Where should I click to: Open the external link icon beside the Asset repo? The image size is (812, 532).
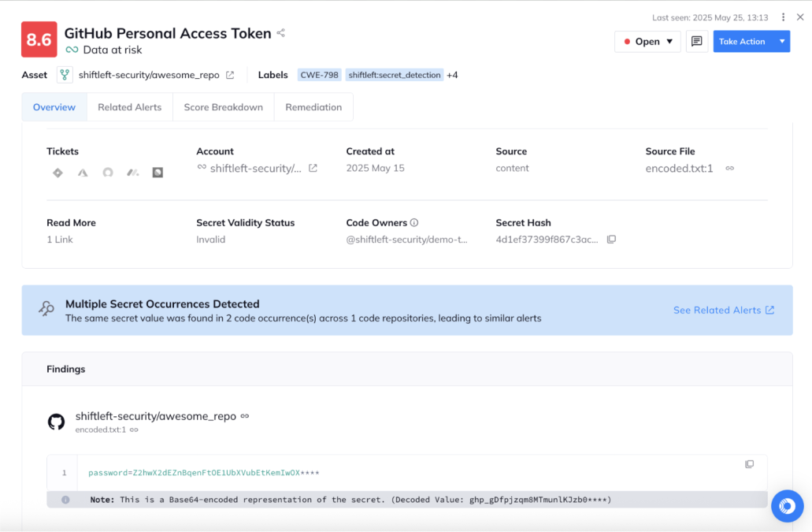pos(230,75)
